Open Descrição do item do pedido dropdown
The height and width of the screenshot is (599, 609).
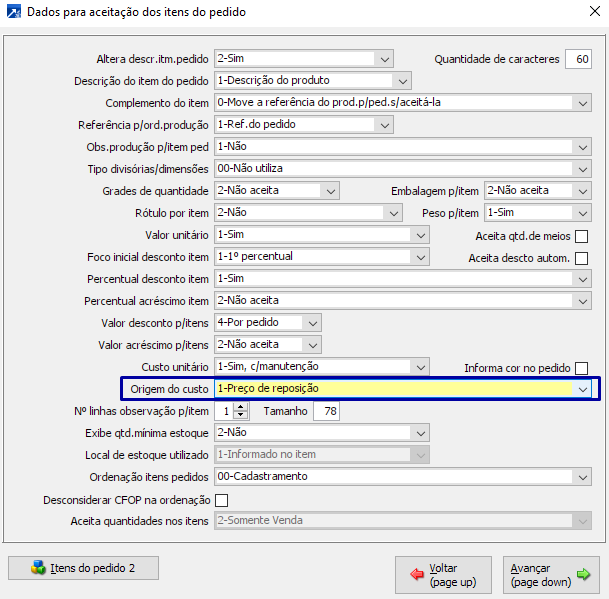[x=402, y=81]
